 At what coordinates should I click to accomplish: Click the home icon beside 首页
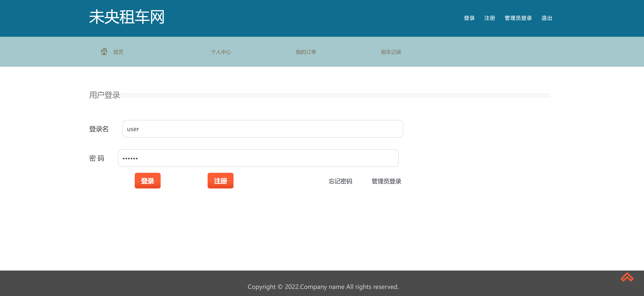pyautogui.click(x=104, y=52)
